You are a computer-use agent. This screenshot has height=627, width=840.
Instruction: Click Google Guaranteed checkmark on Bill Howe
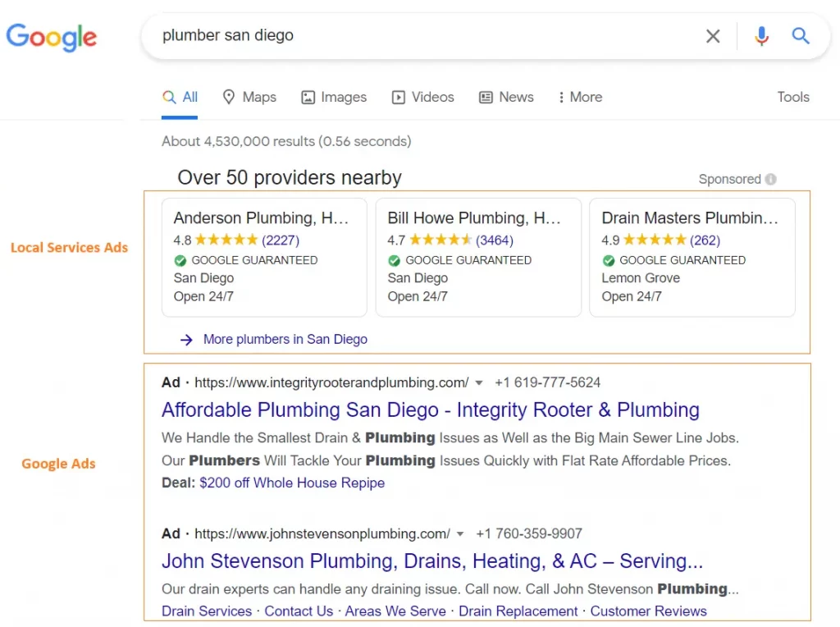click(395, 260)
